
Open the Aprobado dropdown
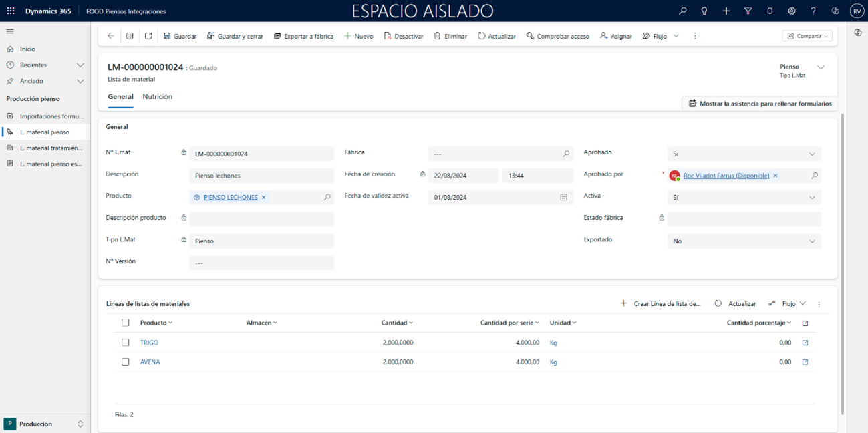click(x=744, y=154)
